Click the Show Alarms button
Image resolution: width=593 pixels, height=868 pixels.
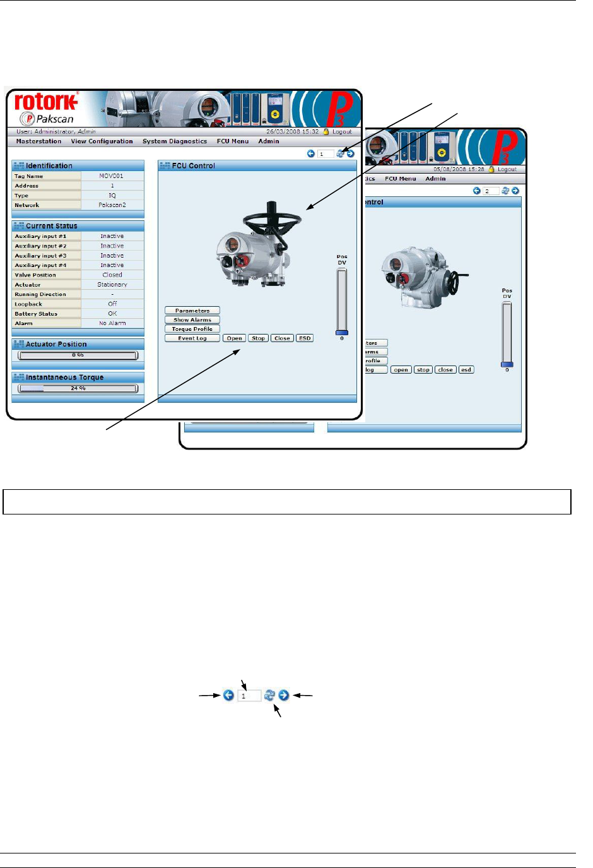[192, 320]
